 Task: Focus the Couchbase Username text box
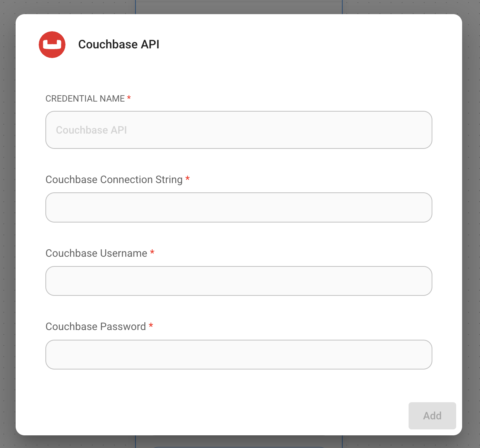239,281
